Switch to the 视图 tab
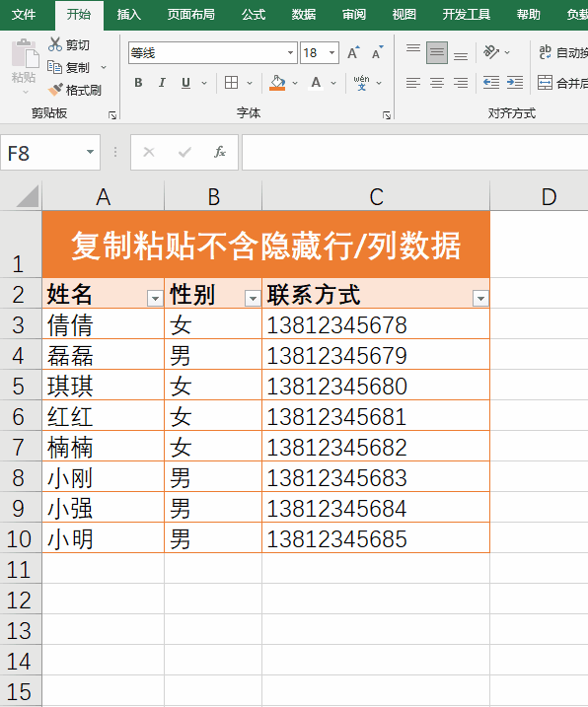 point(404,15)
